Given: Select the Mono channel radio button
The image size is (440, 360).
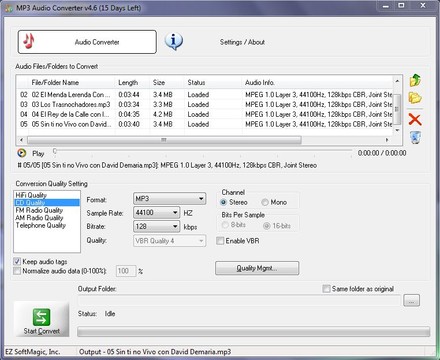Looking at the screenshot, I should point(265,202).
